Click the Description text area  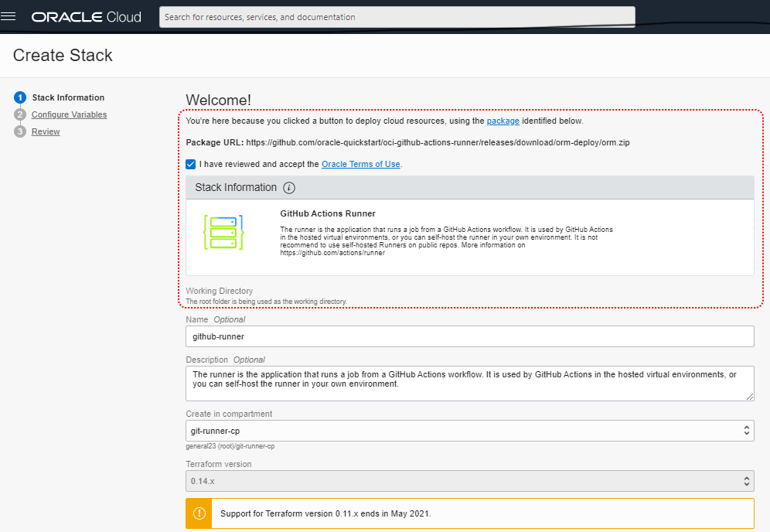tap(469, 384)
